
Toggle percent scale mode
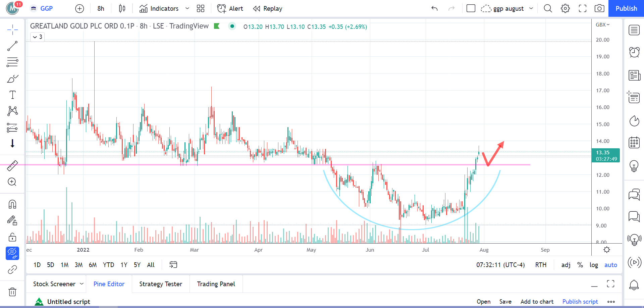(x=580, y=265)
